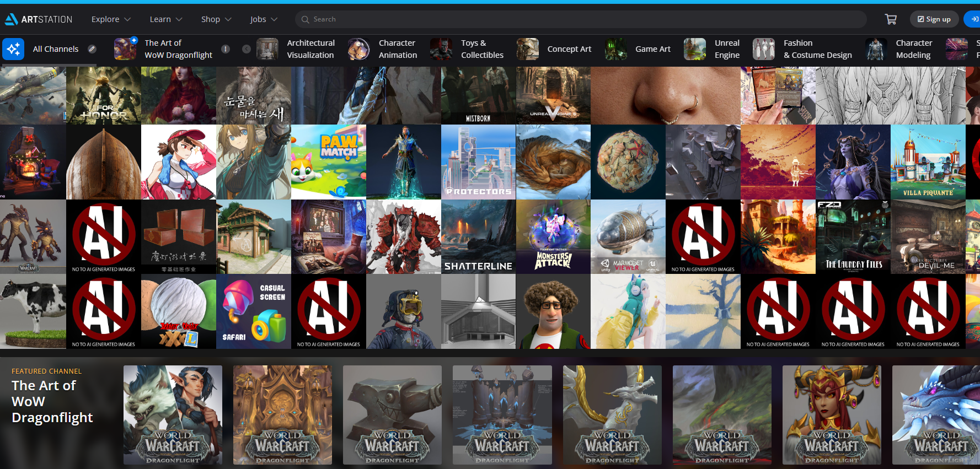Open The Laundry Files artwork thumbnail
Image resolution: width=980 pixels, height=469 pixels.
click(853, 236)
